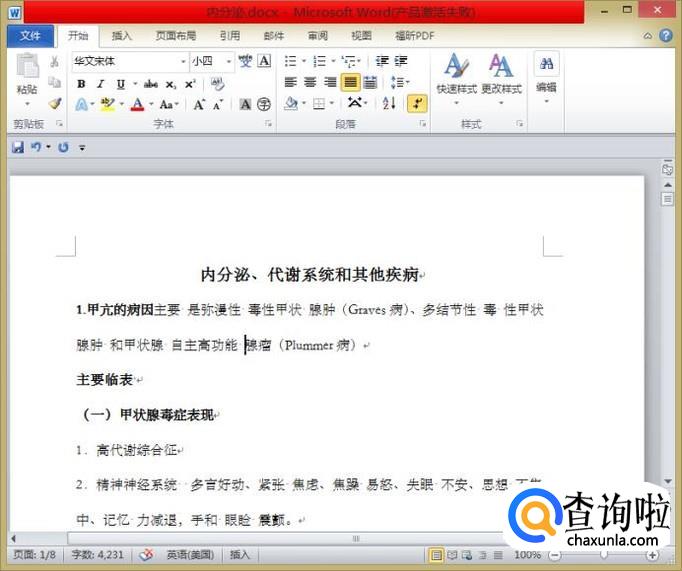
Task: Expand the font size dropdown showing 小四
Action: 229,61
